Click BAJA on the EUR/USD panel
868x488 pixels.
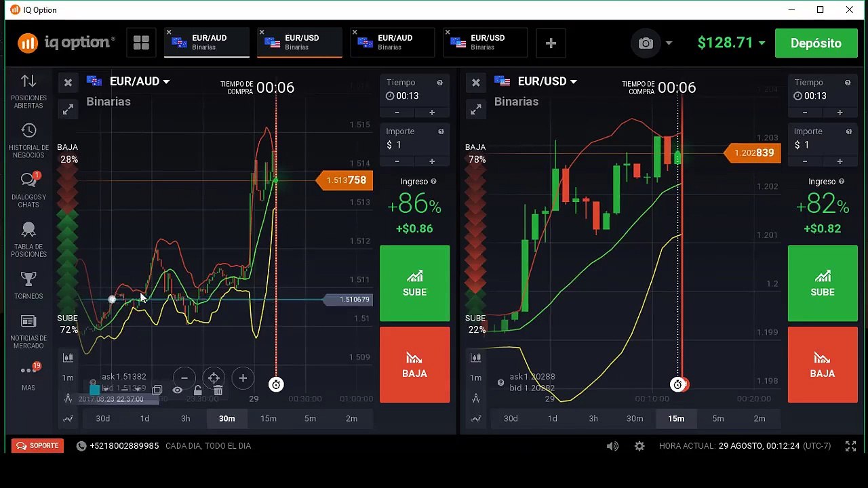[823, 365]
